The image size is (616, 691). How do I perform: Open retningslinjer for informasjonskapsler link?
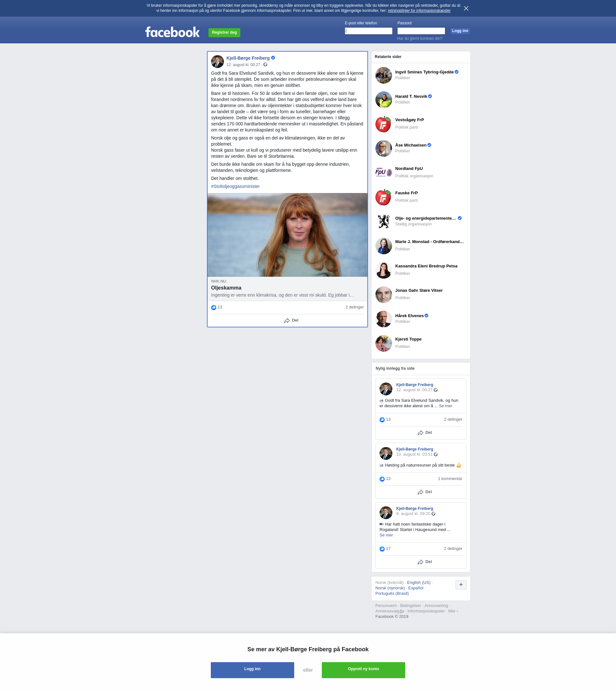(x=419, y=11)
